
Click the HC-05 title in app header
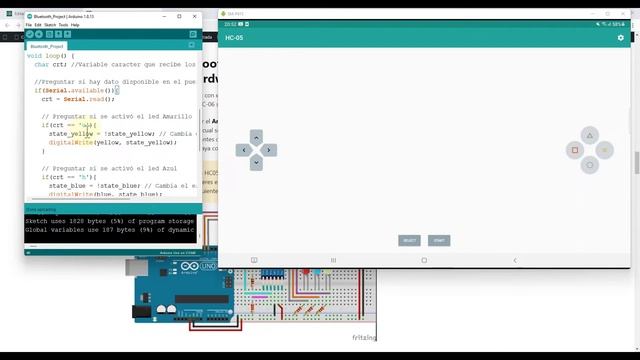(x=234, y=38)
